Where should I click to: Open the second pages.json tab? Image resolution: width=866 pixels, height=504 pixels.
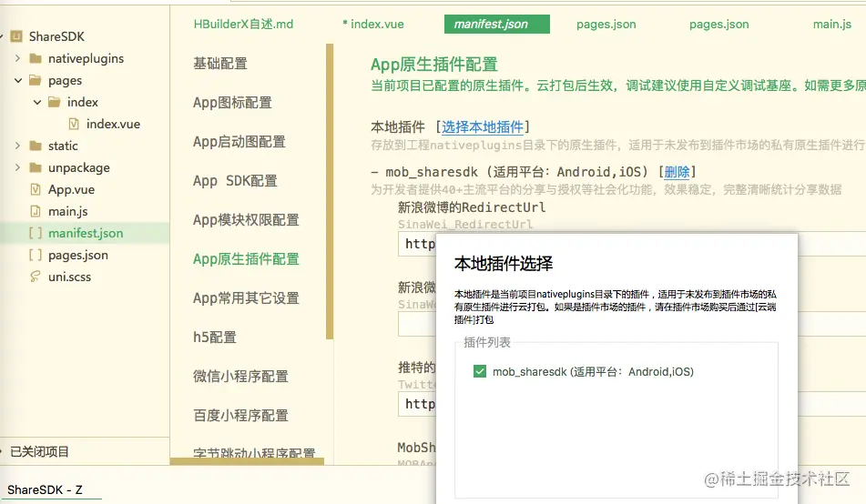click(x=719, y=25)
